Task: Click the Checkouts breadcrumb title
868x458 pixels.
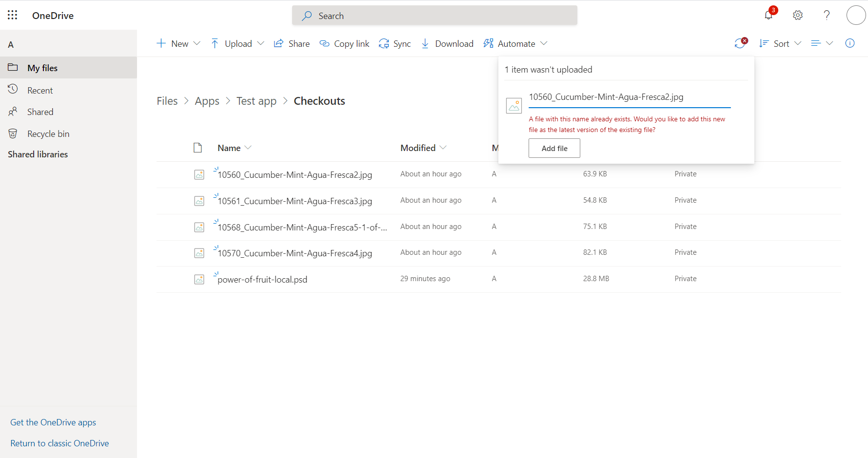Action: point(319,101)
